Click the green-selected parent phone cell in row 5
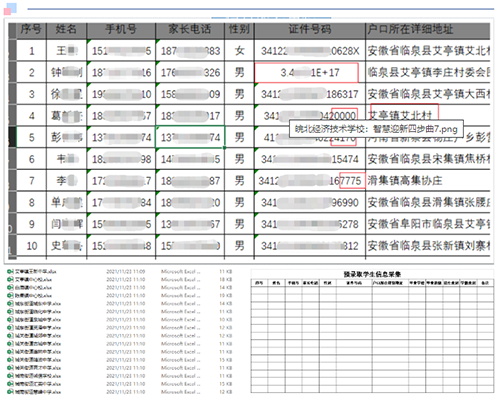500x398 pixels. (x=190, y=137)
